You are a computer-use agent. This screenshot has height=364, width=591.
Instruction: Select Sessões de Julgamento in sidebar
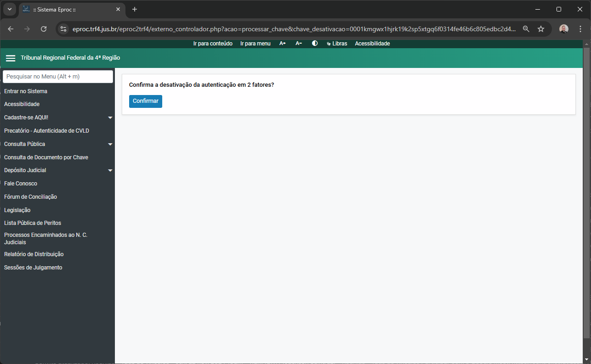33,268
